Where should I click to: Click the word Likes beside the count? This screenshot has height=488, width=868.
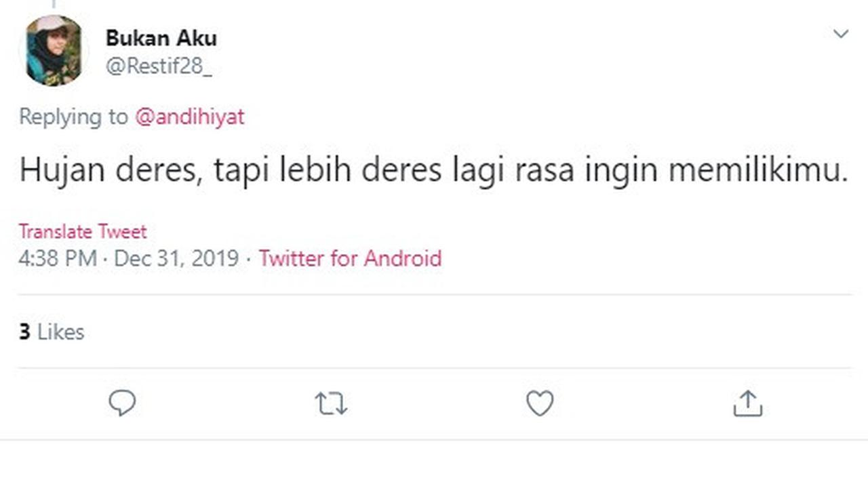pyautogui.click(x=61, y=332)
